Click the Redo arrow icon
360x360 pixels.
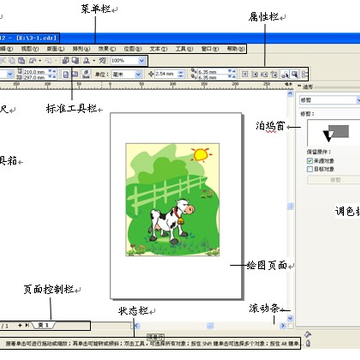(x=48, y=61)
